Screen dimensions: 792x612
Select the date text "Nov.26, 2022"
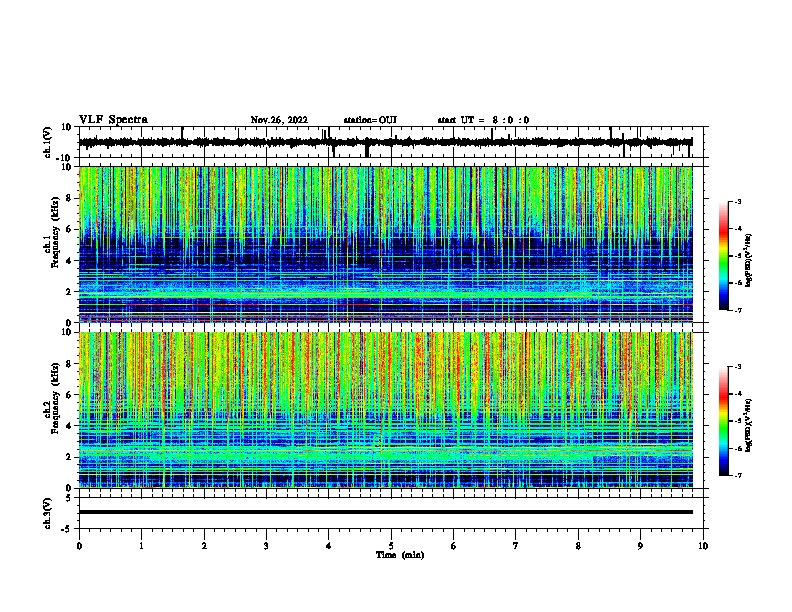[x=279, y=120]
